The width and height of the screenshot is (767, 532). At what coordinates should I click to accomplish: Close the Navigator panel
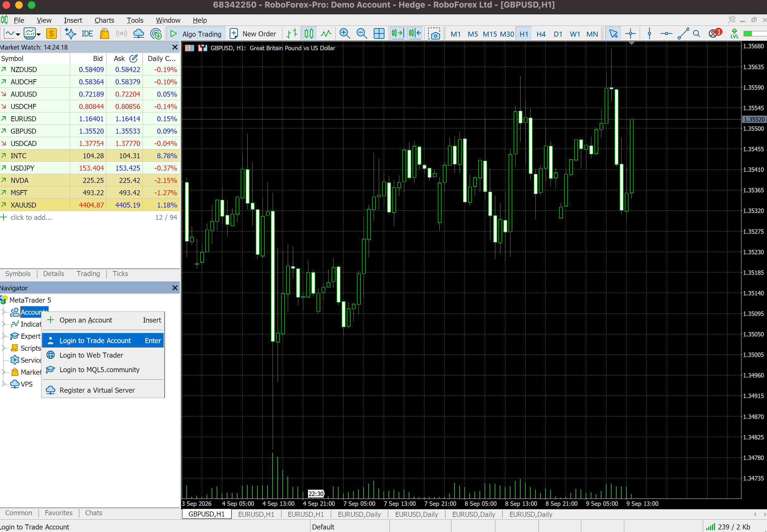pyautogui.click(x=175, y=288)
